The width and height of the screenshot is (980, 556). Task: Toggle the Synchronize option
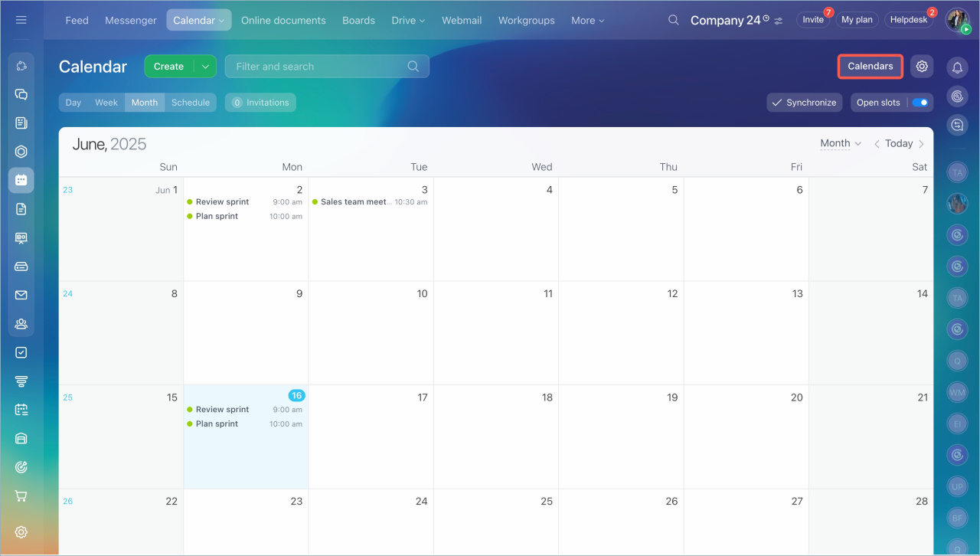(804, 103)
